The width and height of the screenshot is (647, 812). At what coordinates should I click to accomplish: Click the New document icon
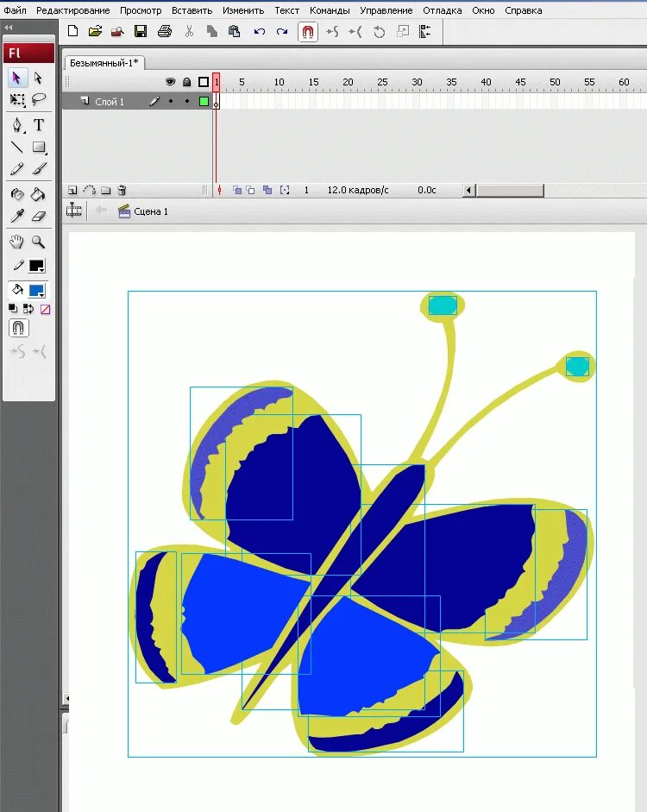(73, 32)
